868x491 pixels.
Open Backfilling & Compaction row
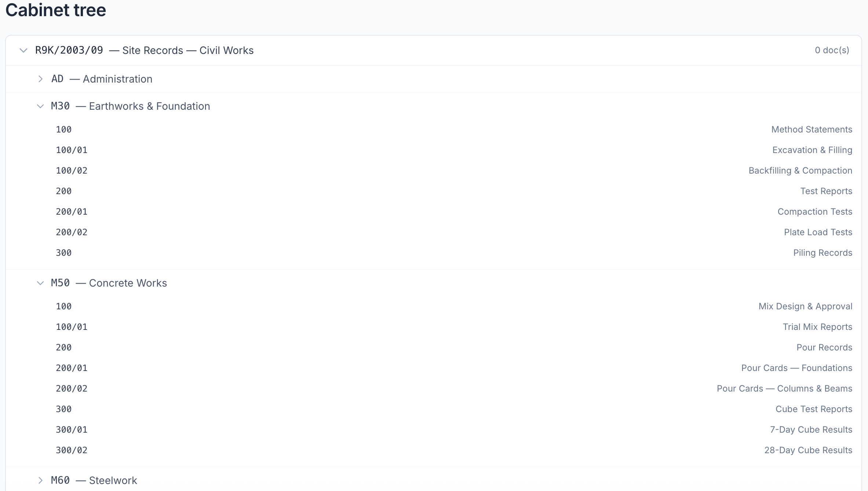[x=454, y=171]
